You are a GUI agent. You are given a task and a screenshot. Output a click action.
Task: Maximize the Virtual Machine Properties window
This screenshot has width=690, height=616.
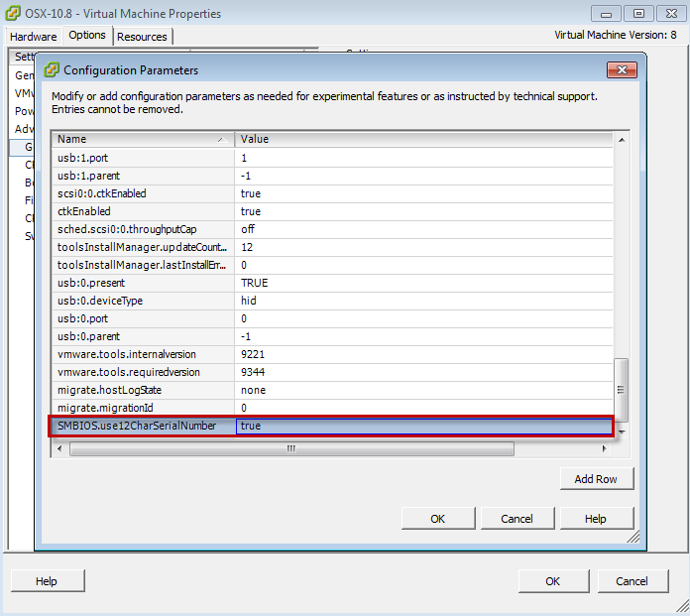pos(638,14)
